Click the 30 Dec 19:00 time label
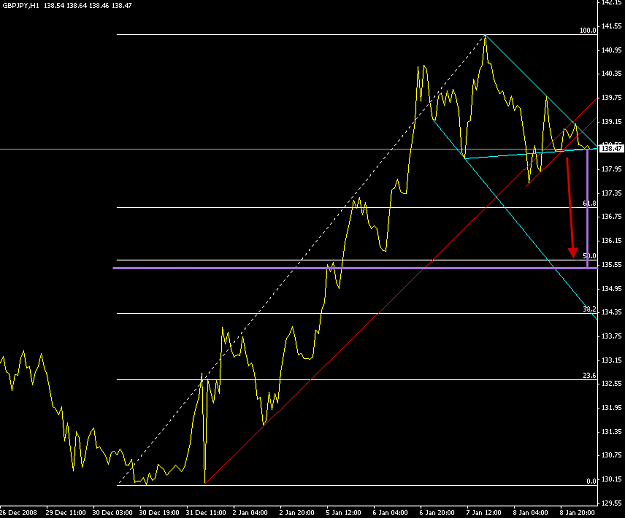 (x=159, y=512)
